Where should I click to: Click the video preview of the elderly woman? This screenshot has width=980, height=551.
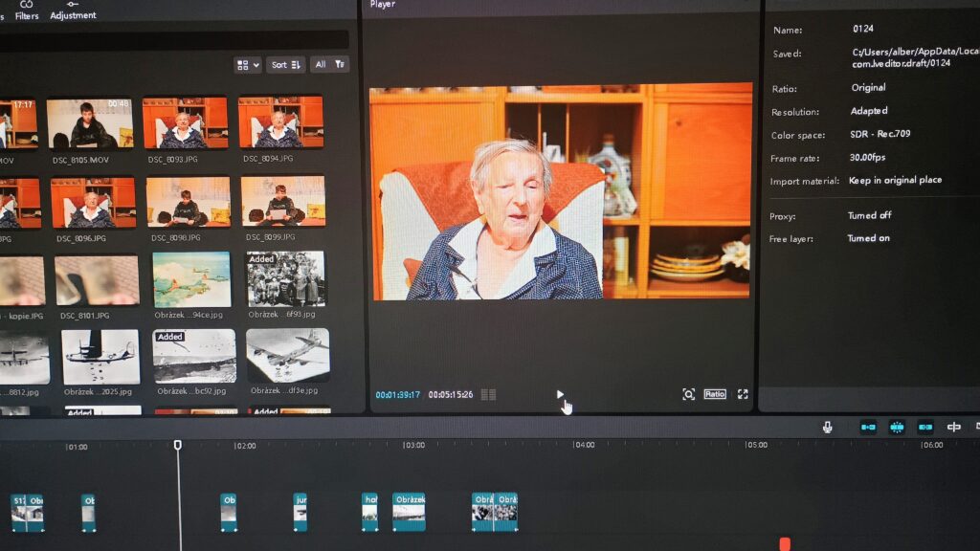561,191
